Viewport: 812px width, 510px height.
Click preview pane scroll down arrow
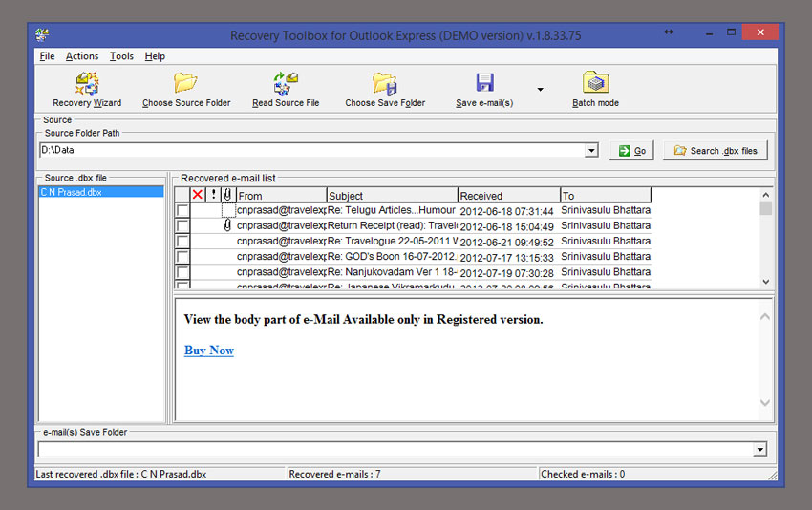(x=765, y=403)
